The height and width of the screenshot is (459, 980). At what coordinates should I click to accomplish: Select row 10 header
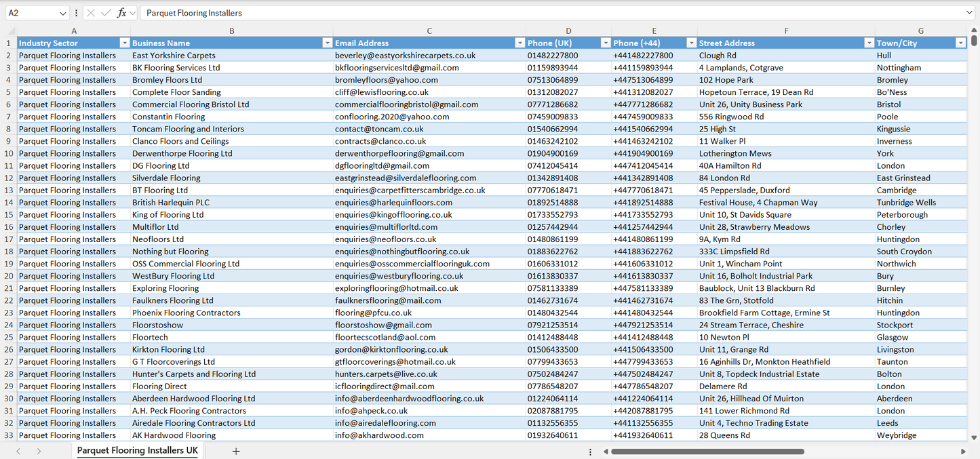(x=9, y=153)
